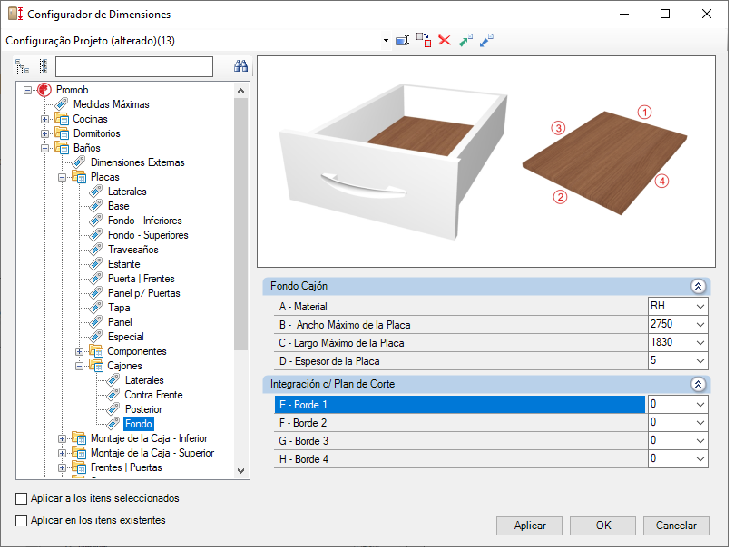754x560 pixels.
Task: Click the Especial tag icon
Action: 95,337
